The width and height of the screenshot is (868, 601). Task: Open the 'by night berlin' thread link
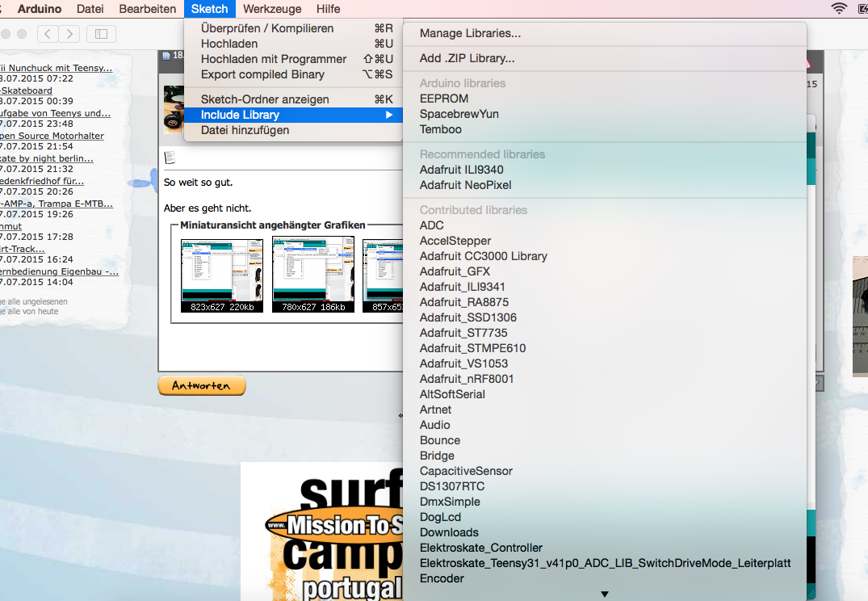(x=47, y=158)
